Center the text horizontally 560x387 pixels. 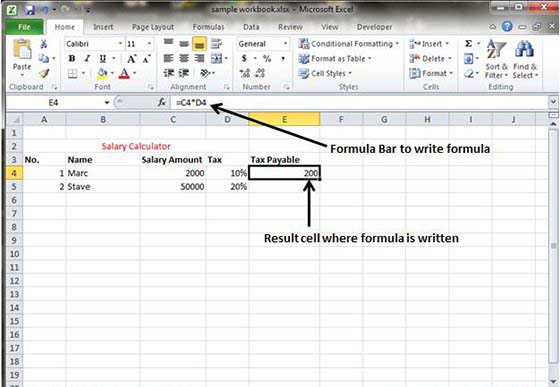click(184, 58)
